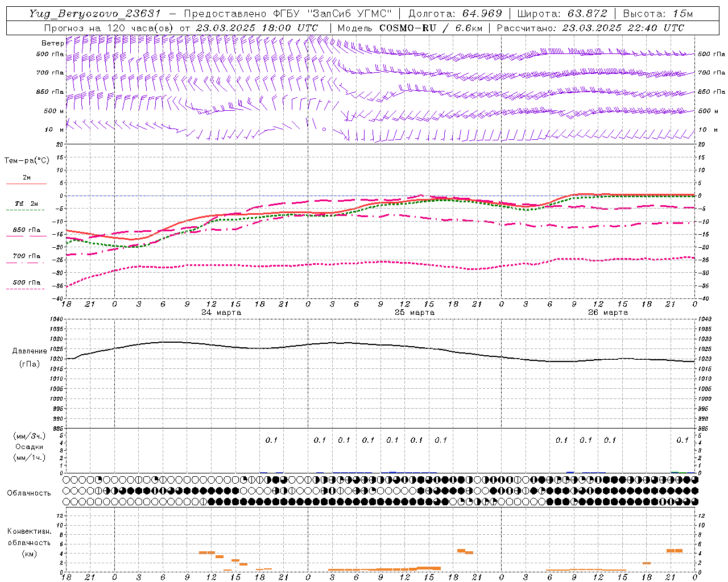
Task: Click the 26 марта date label
Action: [x=608, y=313]
